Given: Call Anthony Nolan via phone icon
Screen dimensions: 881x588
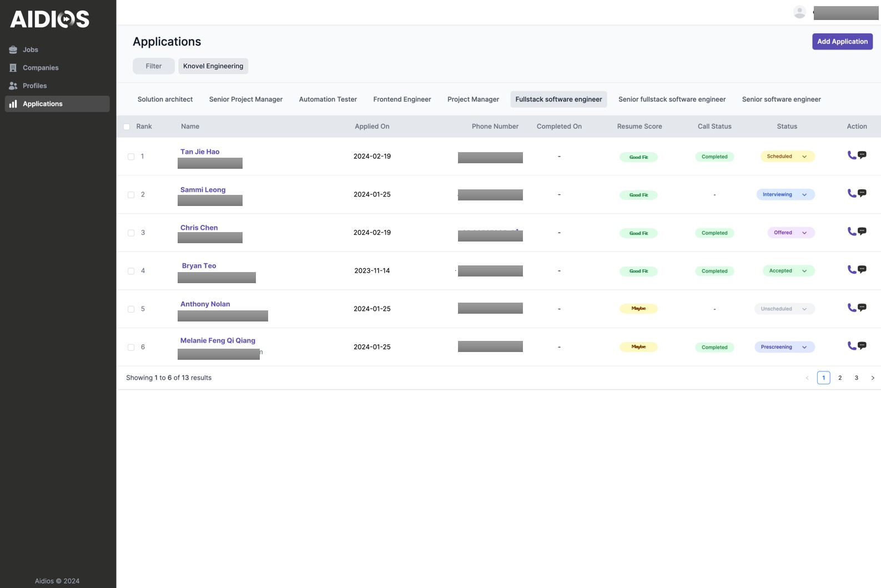Looking at the screenshot, I should (852, 308).
